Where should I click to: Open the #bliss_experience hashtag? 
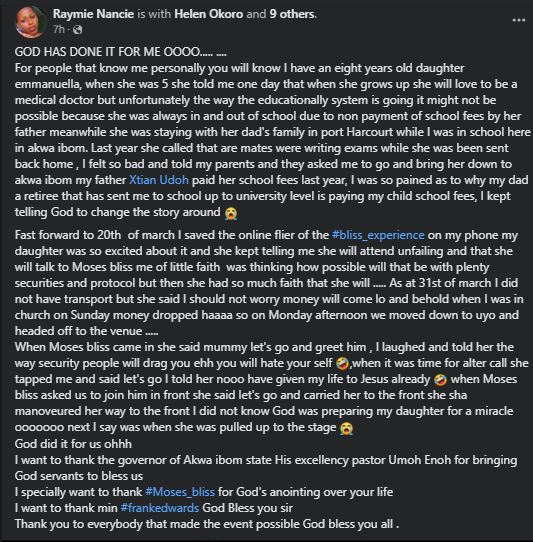tap(378, 235)
